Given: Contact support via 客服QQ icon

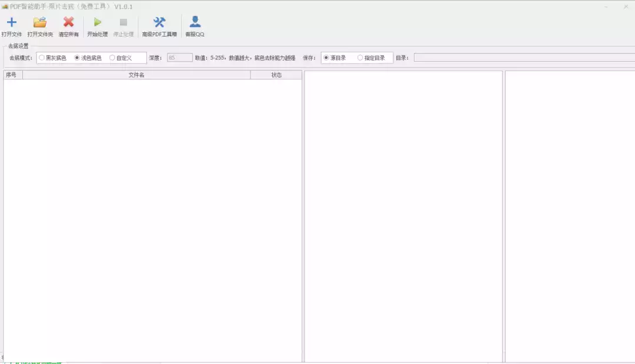Looking at the screenshot, I should 195,22.
